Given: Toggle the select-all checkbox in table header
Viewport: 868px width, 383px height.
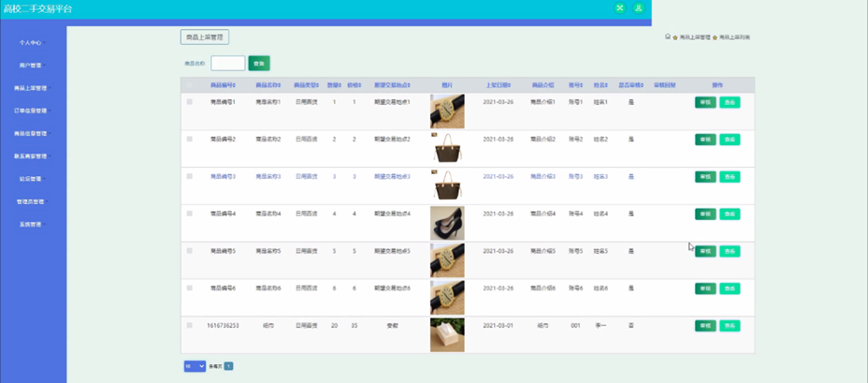Looking at the screenshot, I should [x=190, y=85].
